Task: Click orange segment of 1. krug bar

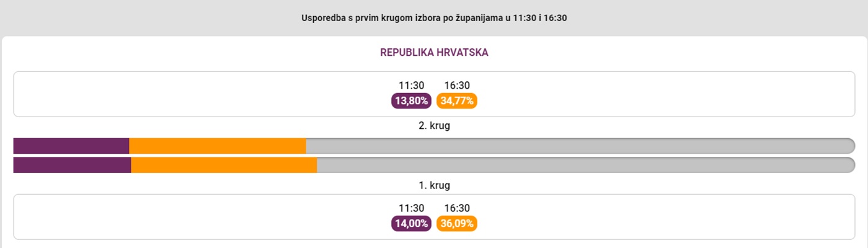Action: (224, 165)
